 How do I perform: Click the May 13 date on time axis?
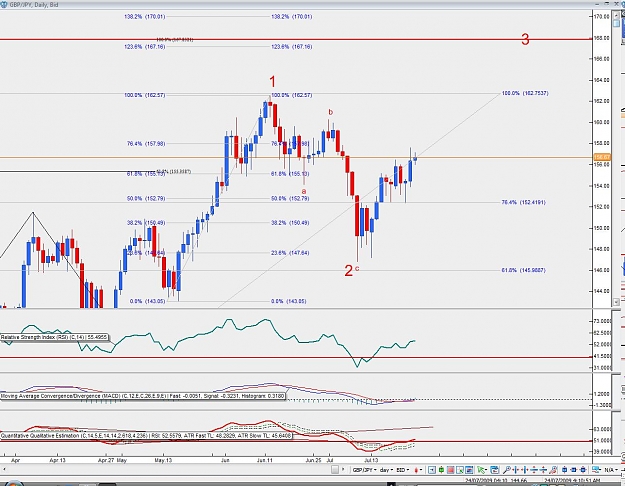[x=163, y=460]
